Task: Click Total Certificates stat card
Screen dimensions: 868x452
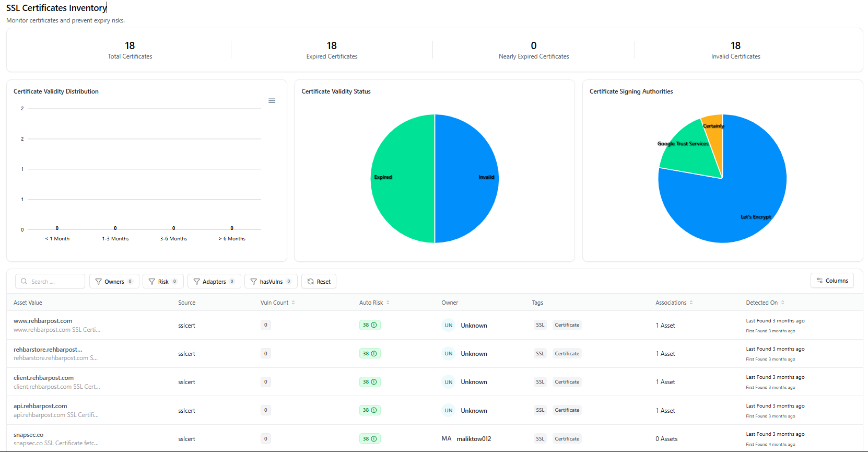Action: (x=130, y=50)
